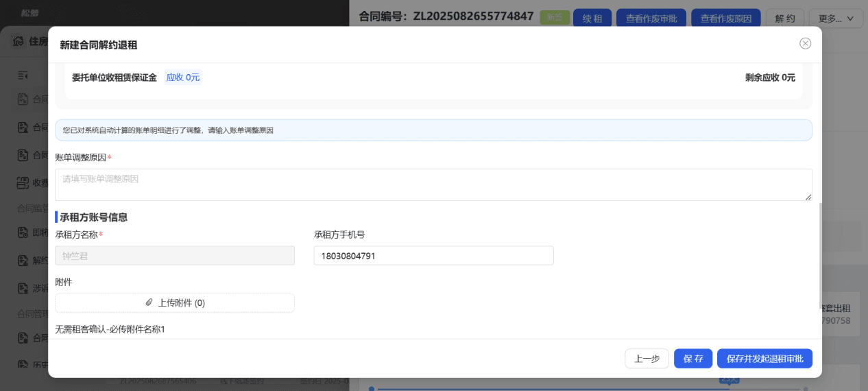
Task: Click the 查看作废审批 button
Action: point(651,19)
